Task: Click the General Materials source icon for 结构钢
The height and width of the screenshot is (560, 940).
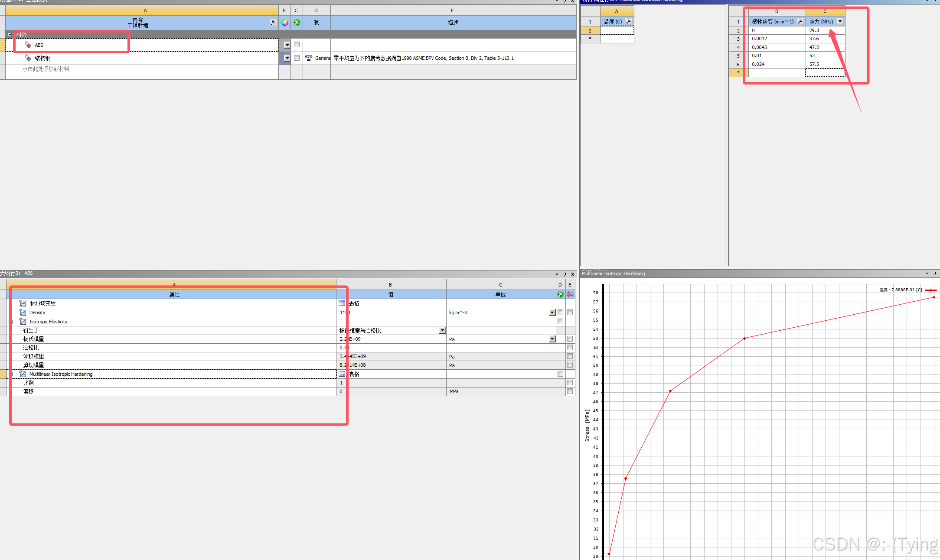Action: point(309,58)
